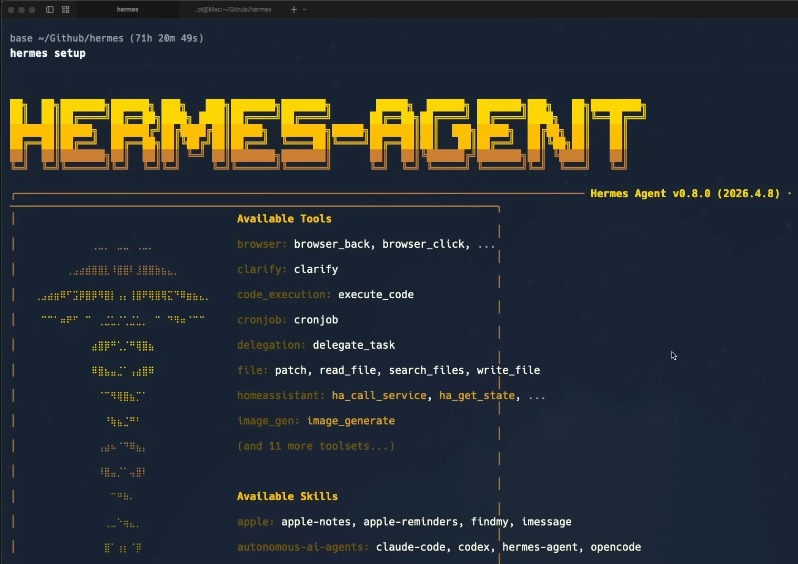
Task: Click the "image_generate" tool name
Action: (x=350, y=421)
